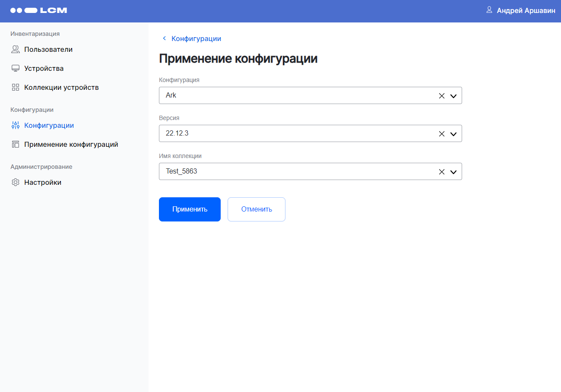
Task: Expand the Версия dropdown arrow
Action: pyautogui.click(x=453, y=134)
